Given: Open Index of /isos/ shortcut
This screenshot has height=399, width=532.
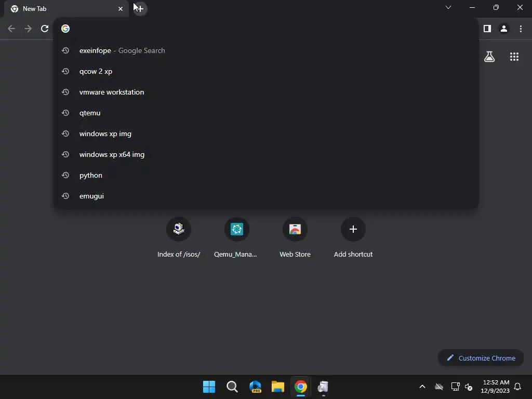Looking at the screenshot, I should 179,237.
